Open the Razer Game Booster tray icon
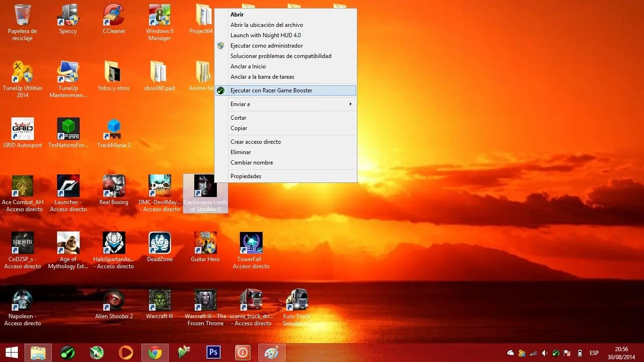This screenshot has width=644, height=362. pyautogui.click(x=556, y=353)
